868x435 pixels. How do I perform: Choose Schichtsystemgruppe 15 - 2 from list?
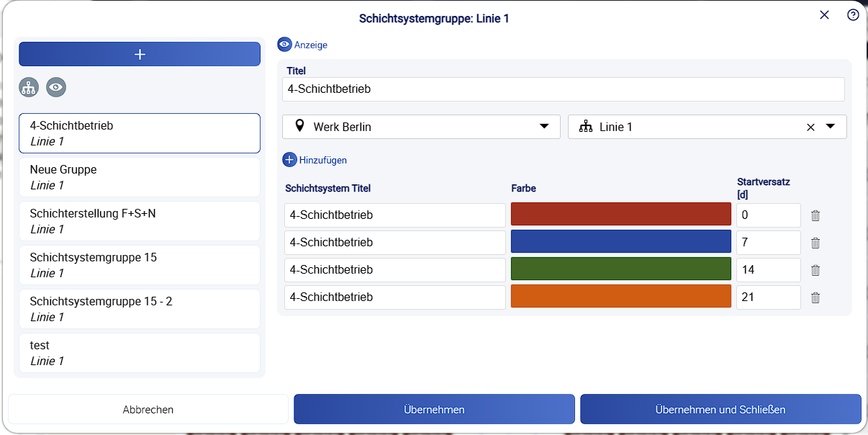139,309
